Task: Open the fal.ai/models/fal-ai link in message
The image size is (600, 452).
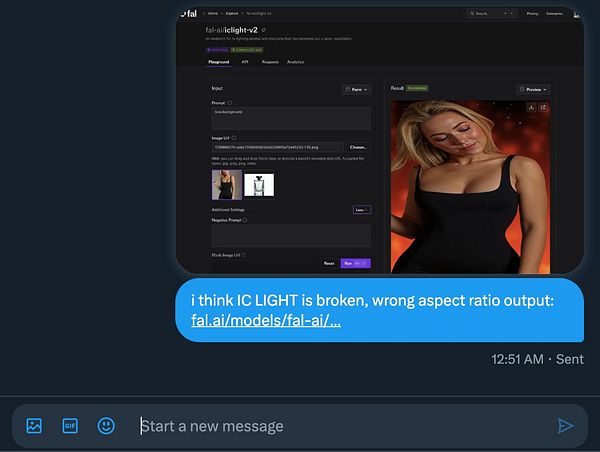Action: [266, 320]
